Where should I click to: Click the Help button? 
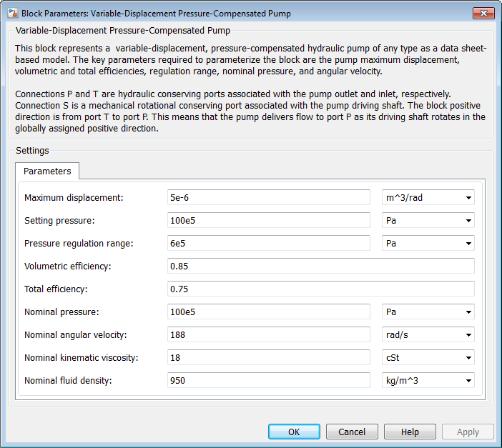[410, 432]
